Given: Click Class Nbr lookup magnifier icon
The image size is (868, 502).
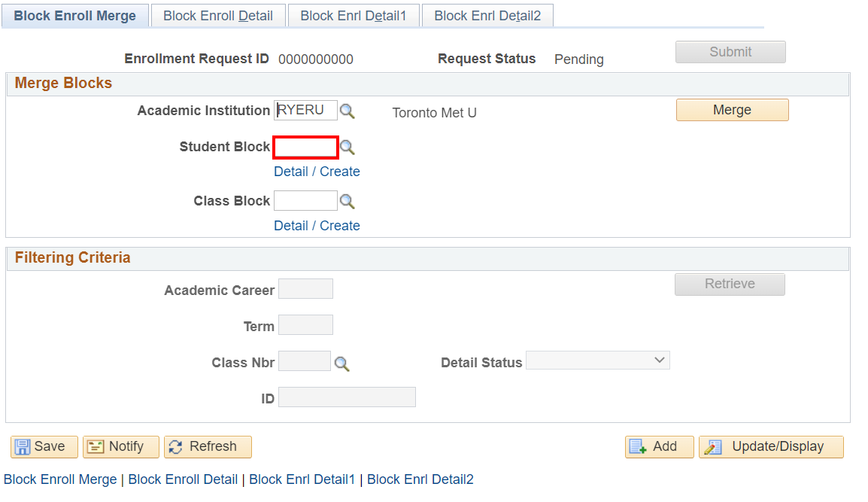Looking at the screenshot, I should tap(342, 364).
